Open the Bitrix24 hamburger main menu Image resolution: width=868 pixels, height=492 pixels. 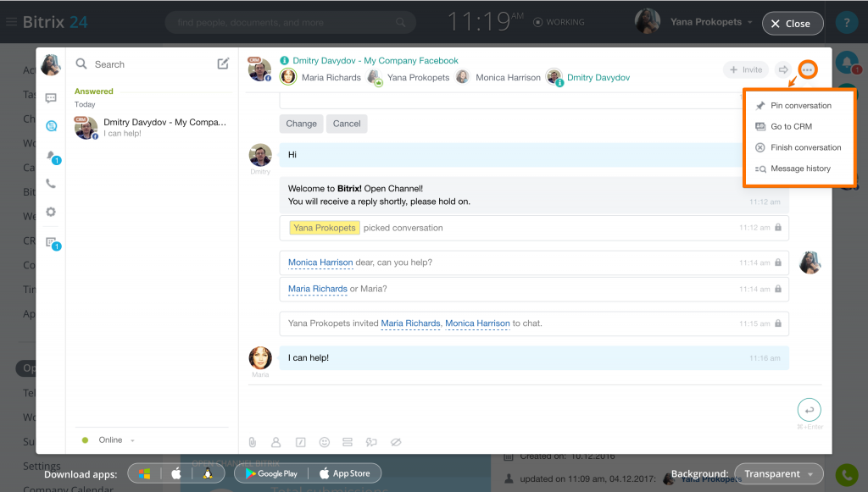point(11,22)
